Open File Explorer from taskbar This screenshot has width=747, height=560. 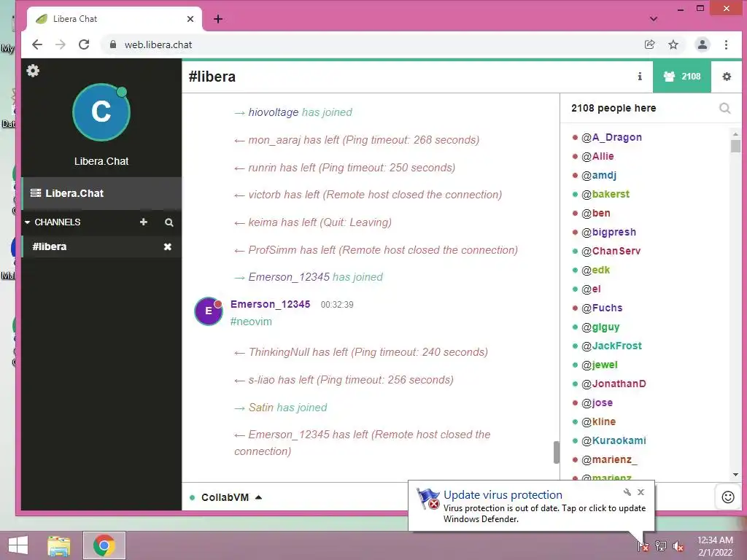tap(59, 545)
